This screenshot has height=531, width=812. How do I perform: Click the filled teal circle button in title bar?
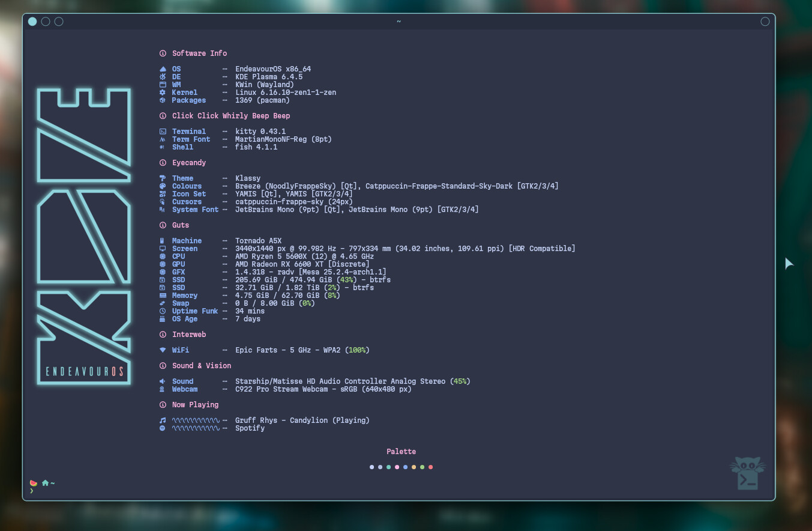32,22
